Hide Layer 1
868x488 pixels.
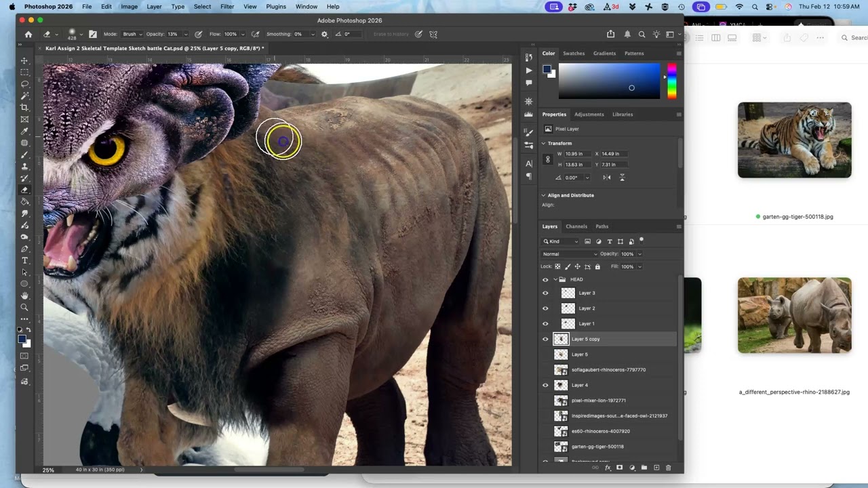[x=545, y=323]
